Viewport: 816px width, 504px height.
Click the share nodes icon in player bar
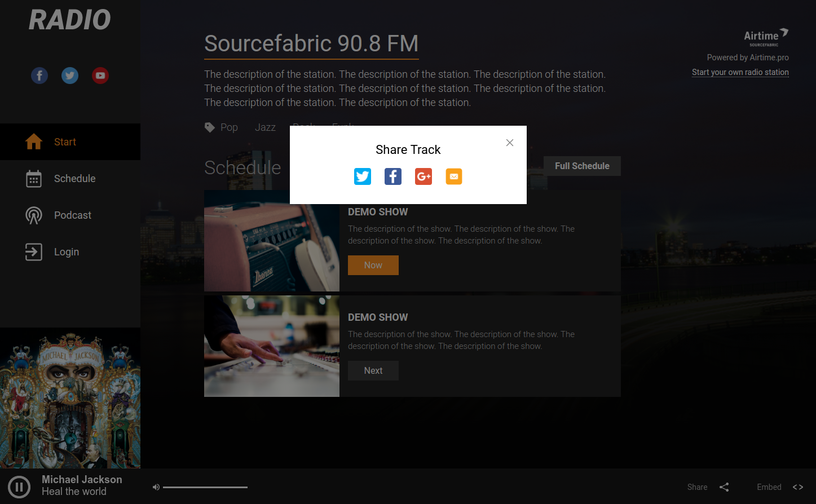tap(724, 487)
